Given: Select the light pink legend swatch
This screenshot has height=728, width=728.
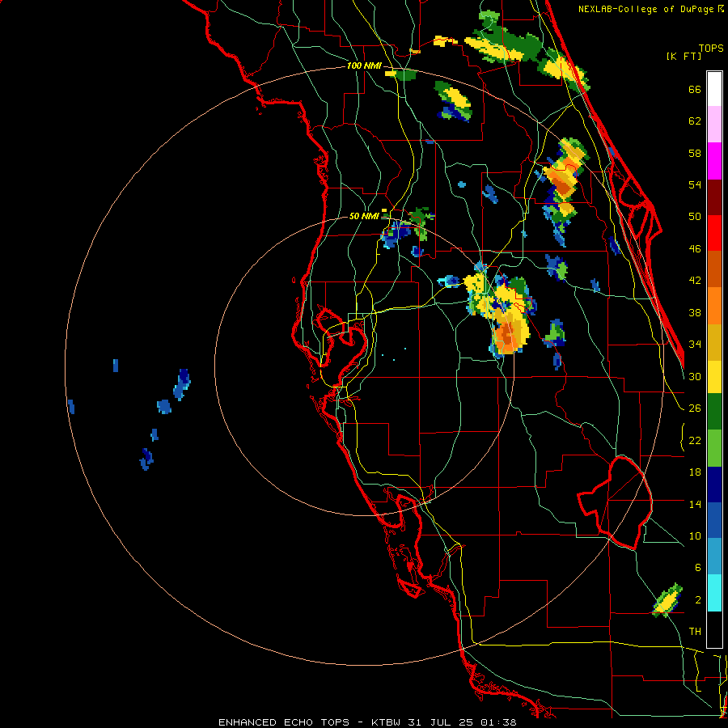Looking at the screenshot, I should coord(714,125).
